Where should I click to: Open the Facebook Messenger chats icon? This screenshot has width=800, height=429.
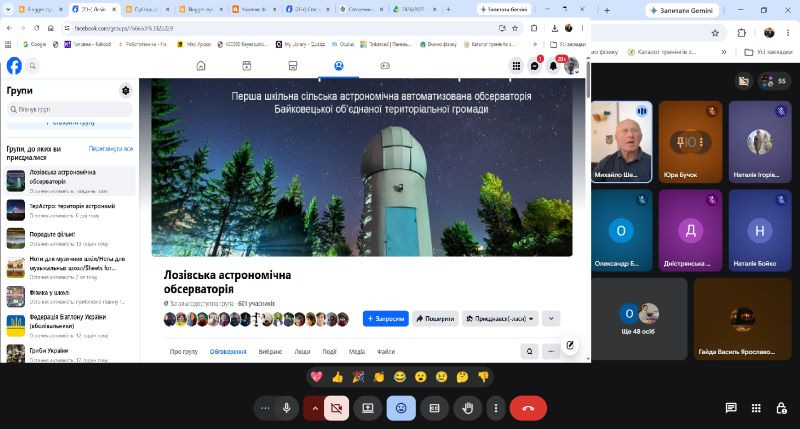535,66
